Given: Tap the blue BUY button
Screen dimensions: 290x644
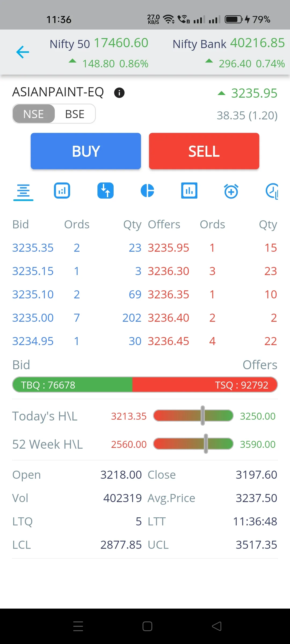Looking at the screenshot, I should click(x=86, y=151).
